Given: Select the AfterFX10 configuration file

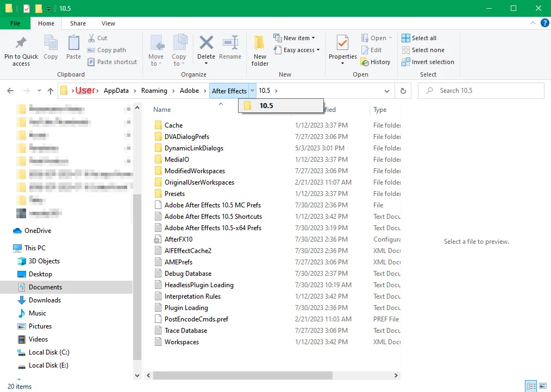Looking at the screenshot, I should coord(179,239).
